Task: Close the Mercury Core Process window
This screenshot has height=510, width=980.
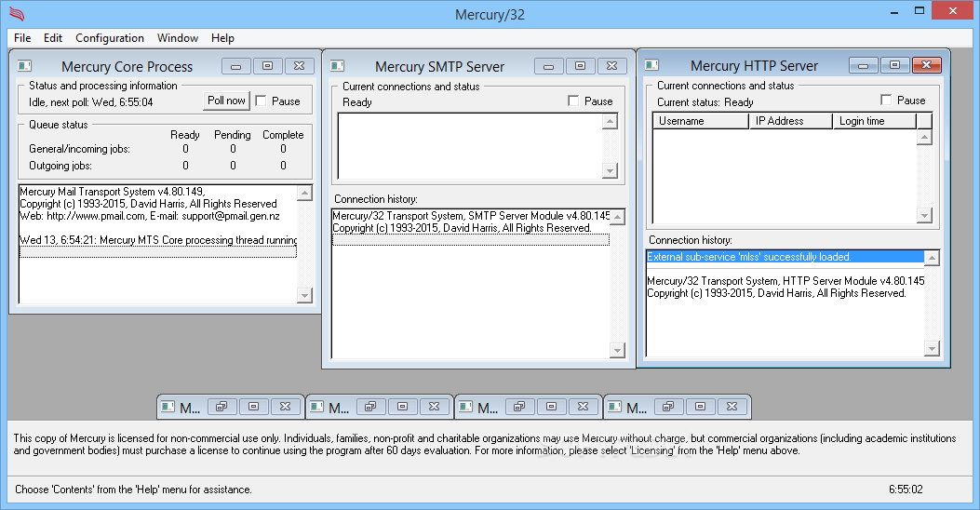Action: (x=300, y=66)
